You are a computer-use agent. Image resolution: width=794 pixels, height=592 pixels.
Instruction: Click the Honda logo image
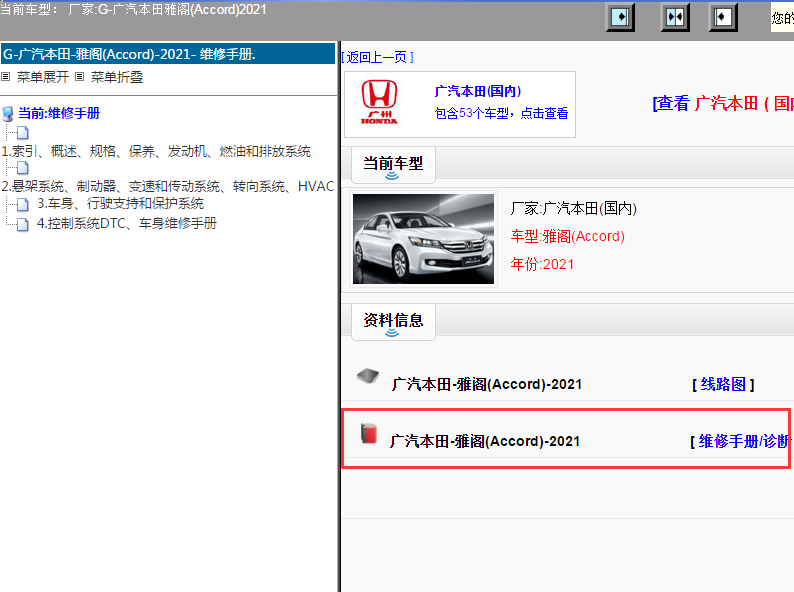click(x=379, y=102)
